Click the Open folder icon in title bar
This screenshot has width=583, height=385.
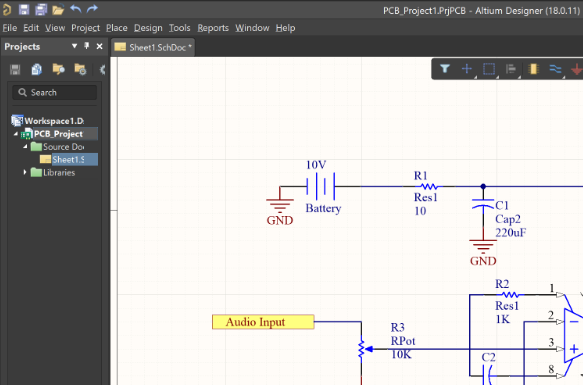click(58, 10)
